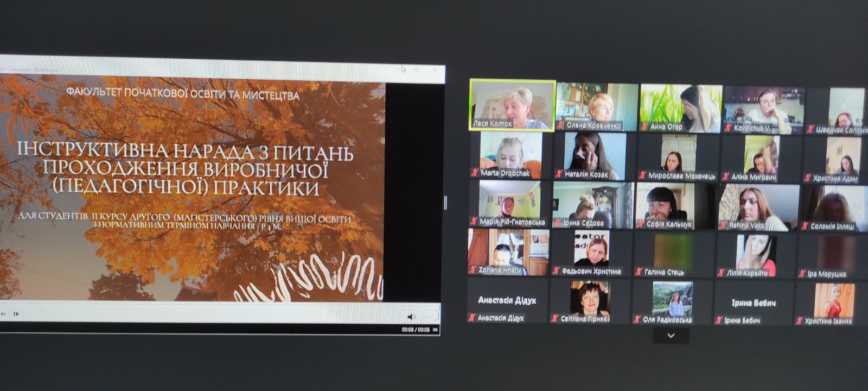Image resolution: width=868 pixels, height=391 pixels.
Task: Close the shared presentation window
Action: tap(435, 70)
